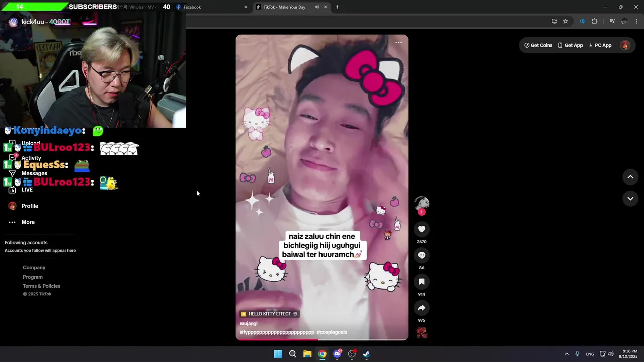Screen dimensions: 644x362
Task: Save video with the bookmark icon
Action: click(x=422, y=282)
